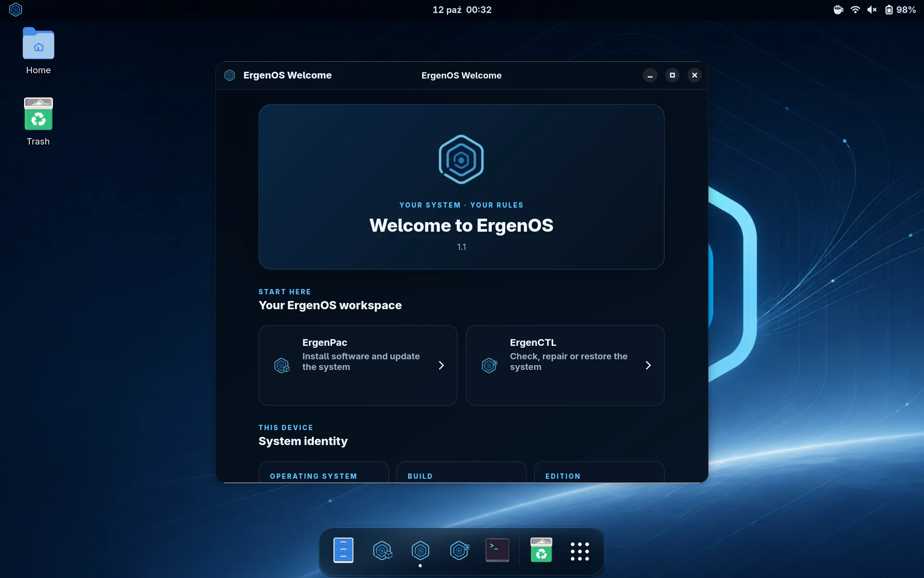
Task: Open the date and time menu
Action: click(x=462, y=10)
